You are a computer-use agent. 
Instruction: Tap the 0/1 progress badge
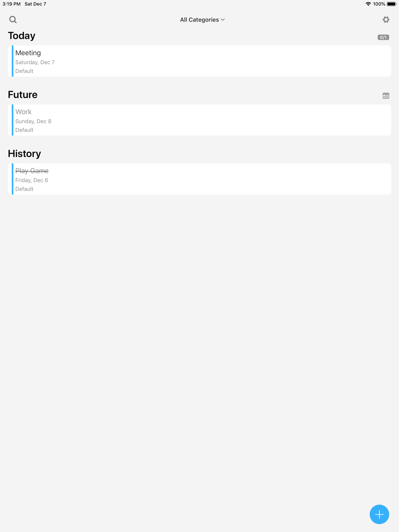(383, 37)
